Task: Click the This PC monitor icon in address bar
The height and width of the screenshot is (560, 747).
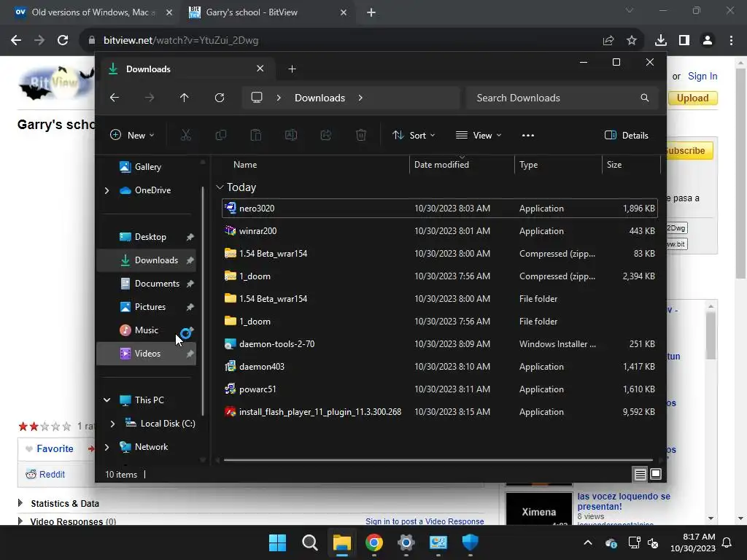Action: point(257,98)
